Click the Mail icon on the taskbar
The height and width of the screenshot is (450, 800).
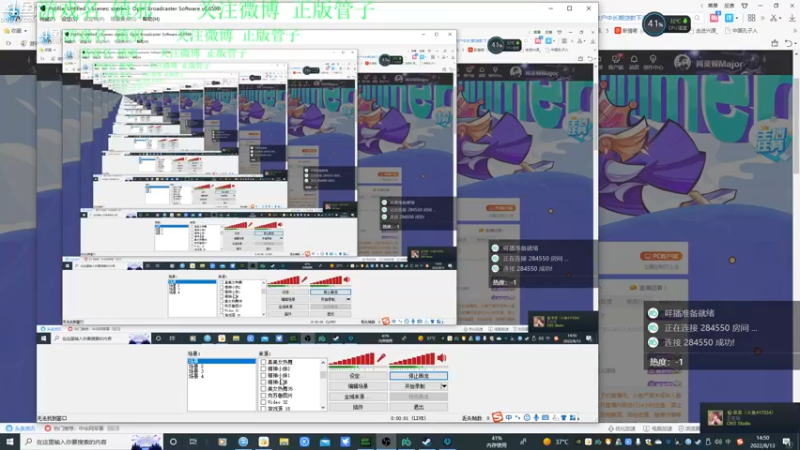pos(325,442)
